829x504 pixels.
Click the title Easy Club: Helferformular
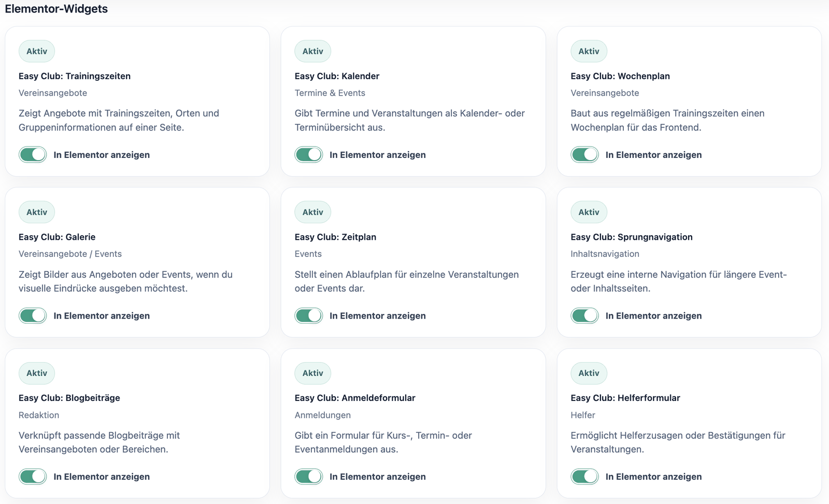pos(625,398)
